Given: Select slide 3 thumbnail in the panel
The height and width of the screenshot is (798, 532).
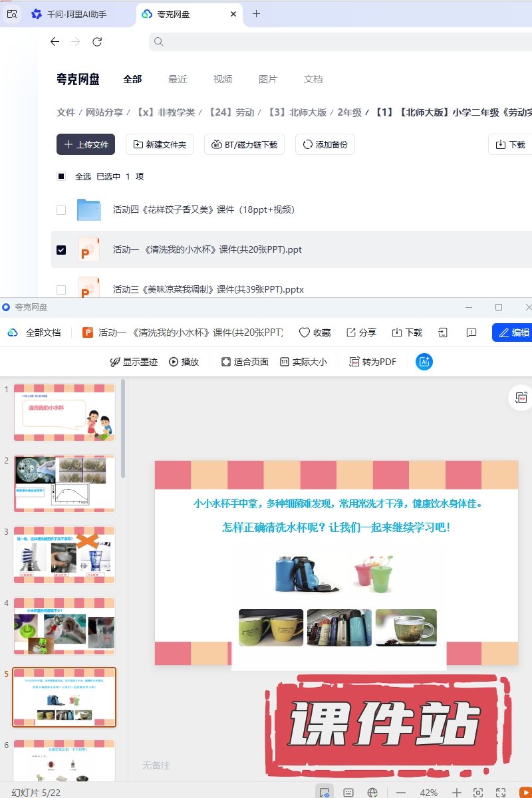Looking at the screenshot, I should click(x=65, y=555).
